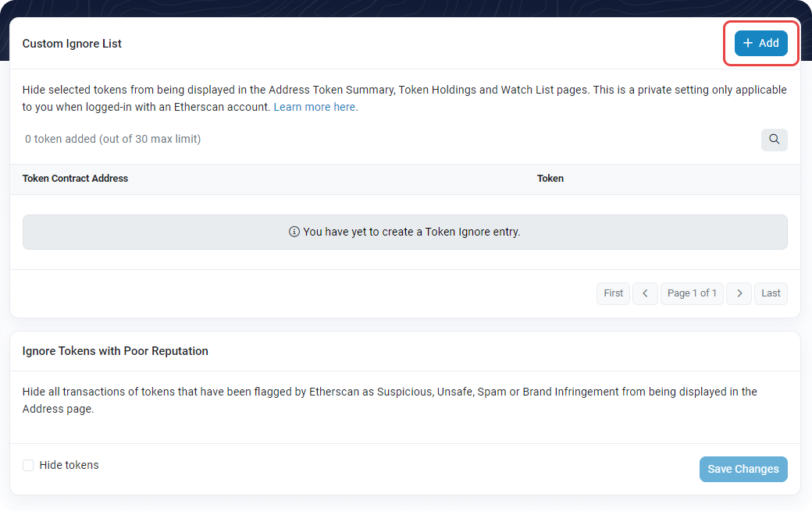Screen dimensions: 812x511
Task: Click the Custom Ignore List heading
Action: [x=72, y=44]
